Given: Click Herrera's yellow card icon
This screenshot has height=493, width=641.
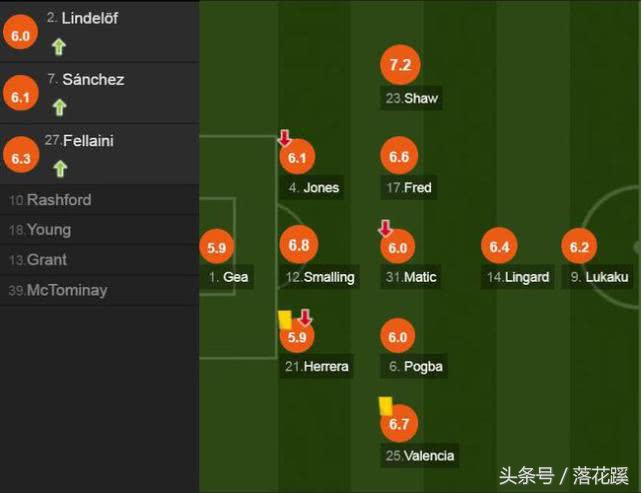Looking at the screenshot, I should [284, 318].
